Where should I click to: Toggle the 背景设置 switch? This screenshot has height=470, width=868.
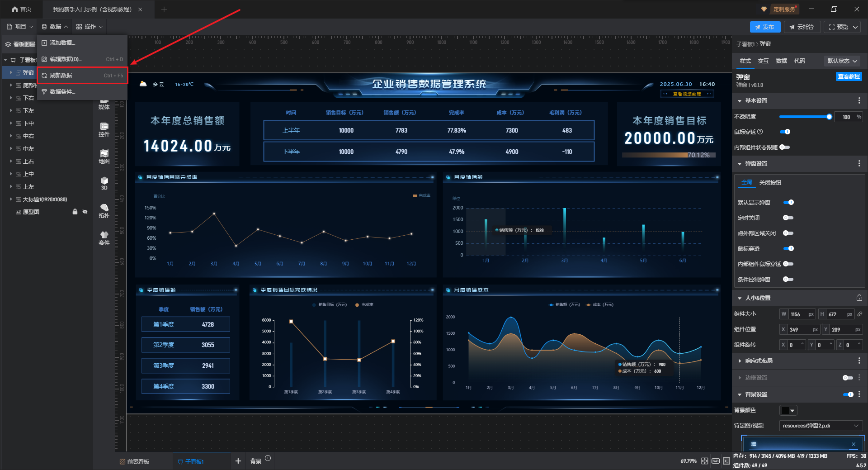click(x=848, y=394)
